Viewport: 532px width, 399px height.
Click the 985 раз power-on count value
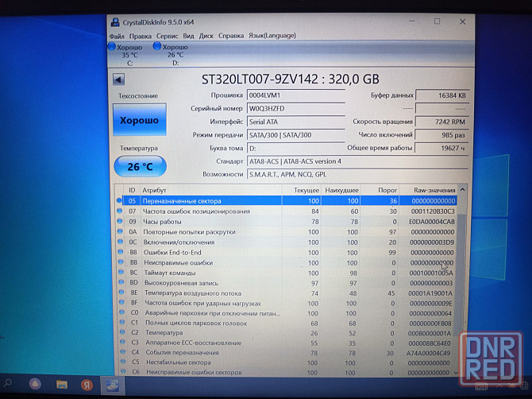pos(442,135)
